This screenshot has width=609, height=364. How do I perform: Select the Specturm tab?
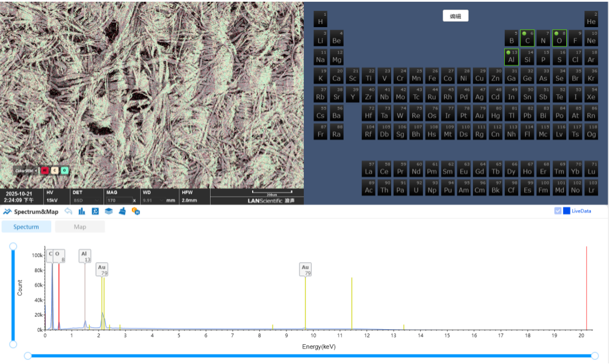[x=26, y=227]
